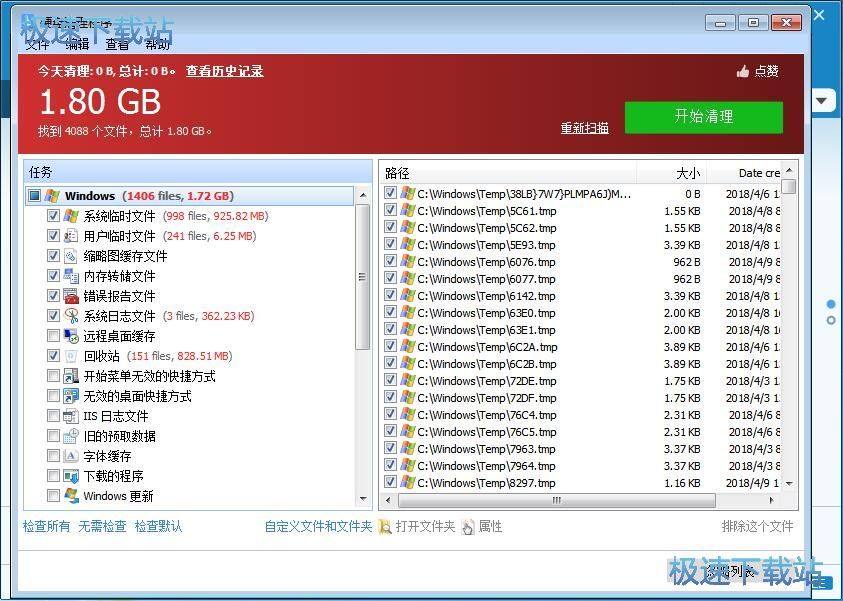The width and height of the screenshot is (843, 601).
Task: Uncheck the 7963.tmp file checkbox
Action: 390,449
